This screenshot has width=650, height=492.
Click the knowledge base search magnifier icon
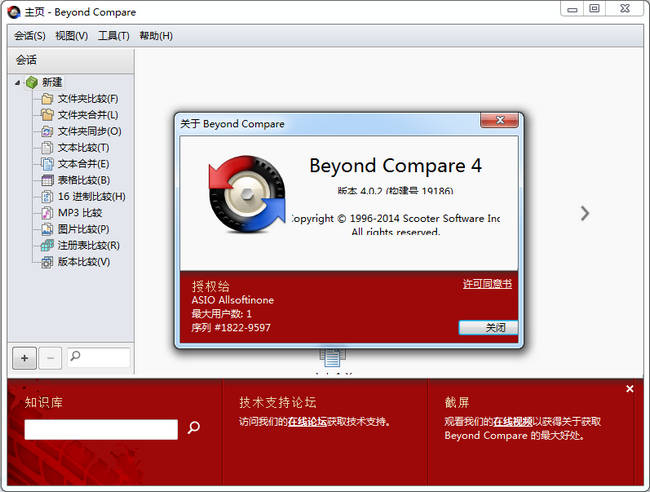[194, 427]
